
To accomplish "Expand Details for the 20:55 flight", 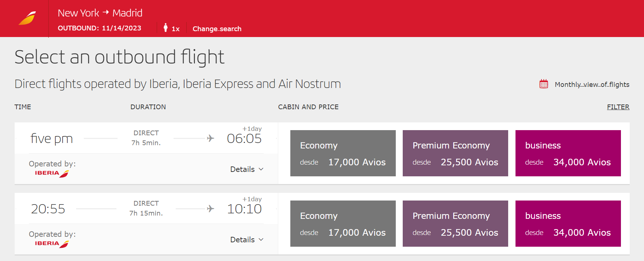I will [247, 239].
